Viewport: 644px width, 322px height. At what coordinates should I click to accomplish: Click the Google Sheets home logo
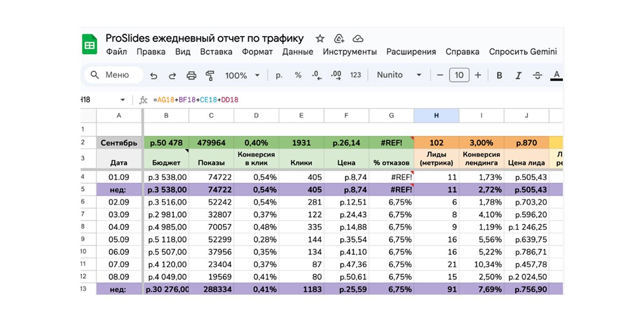(89, 45)
